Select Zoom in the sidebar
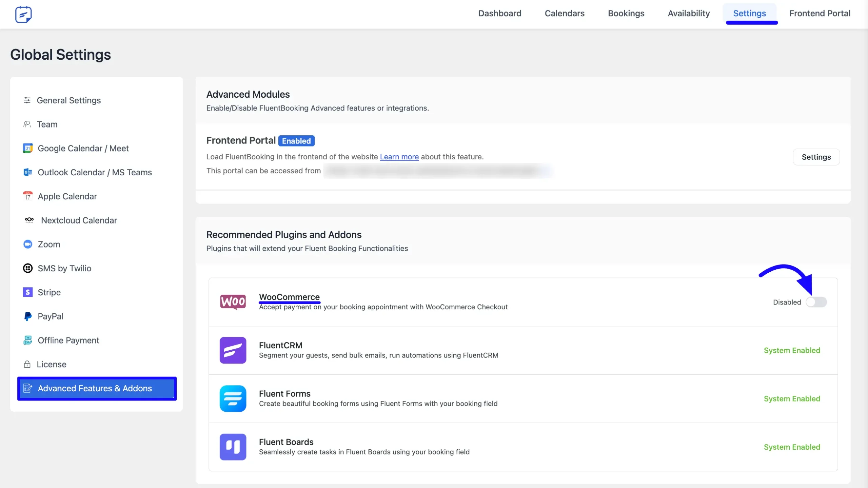 point(97,244)
